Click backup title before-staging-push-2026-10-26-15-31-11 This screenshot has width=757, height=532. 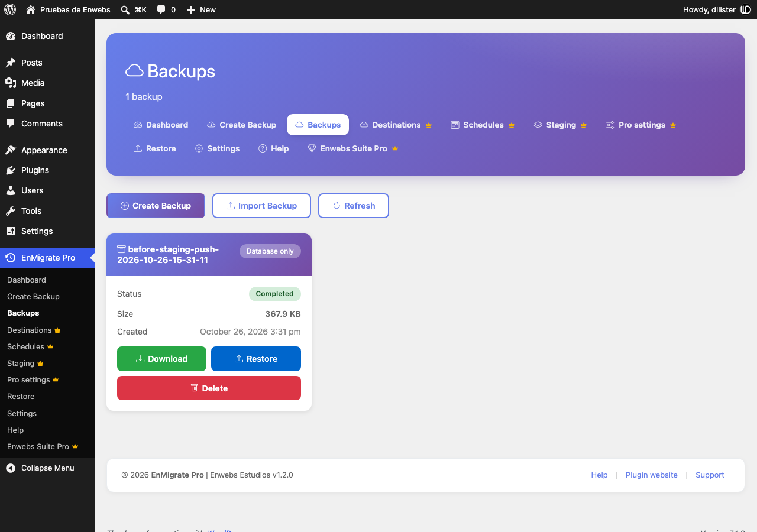168,255
